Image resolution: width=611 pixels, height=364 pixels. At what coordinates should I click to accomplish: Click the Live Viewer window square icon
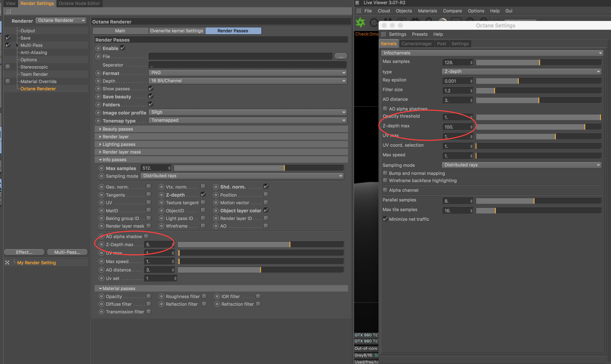[x=357, y=3]
